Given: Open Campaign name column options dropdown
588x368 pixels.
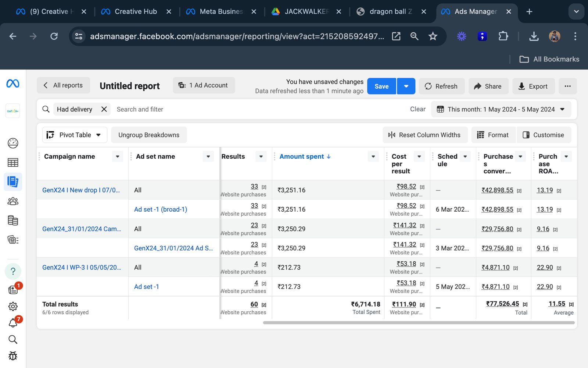Looking at the screenshot, I should [x=118, y=156].
